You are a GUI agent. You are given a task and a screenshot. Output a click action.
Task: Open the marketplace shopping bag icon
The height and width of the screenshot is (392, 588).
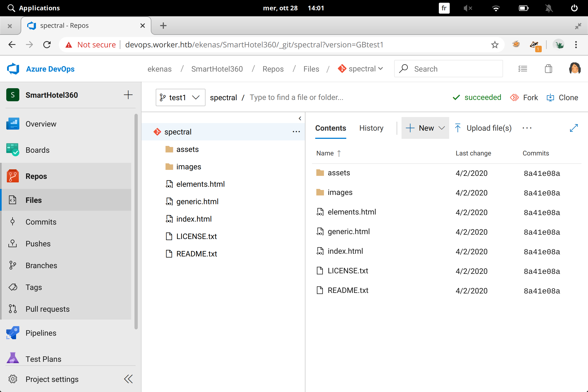(548, 69)
